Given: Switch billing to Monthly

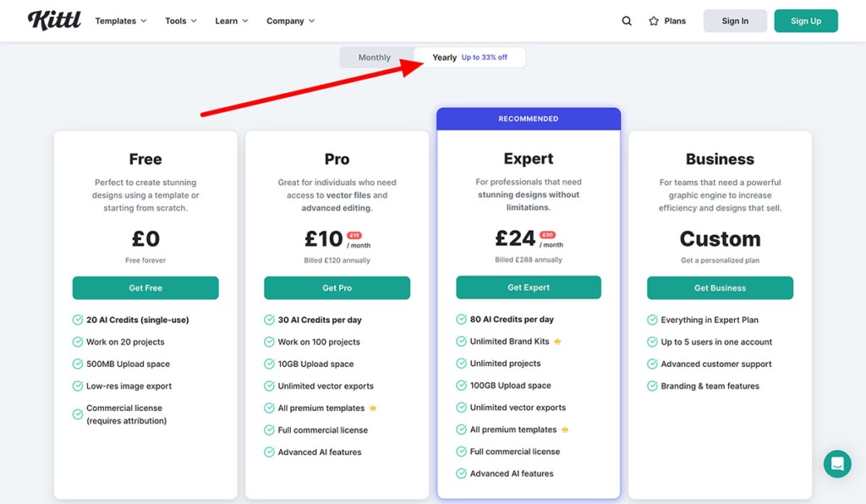Looking at the screenshot, I should (x=375, y=57).
